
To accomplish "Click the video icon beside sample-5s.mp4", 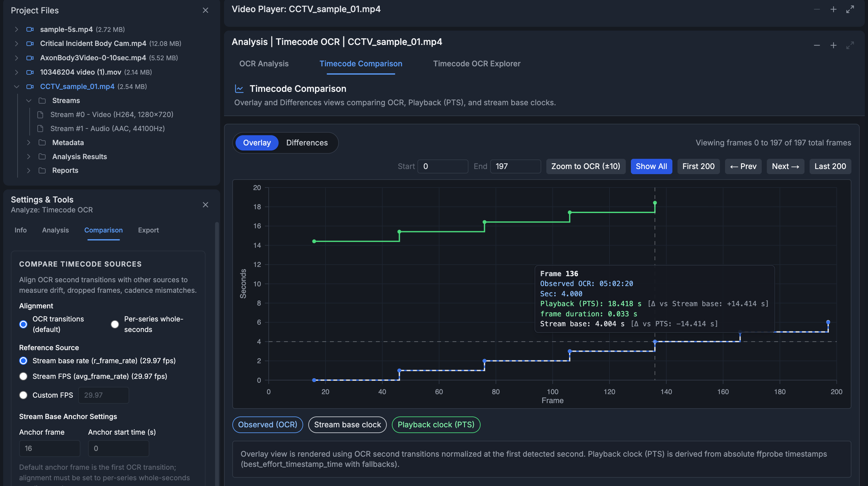I will [x=30, y=29].
